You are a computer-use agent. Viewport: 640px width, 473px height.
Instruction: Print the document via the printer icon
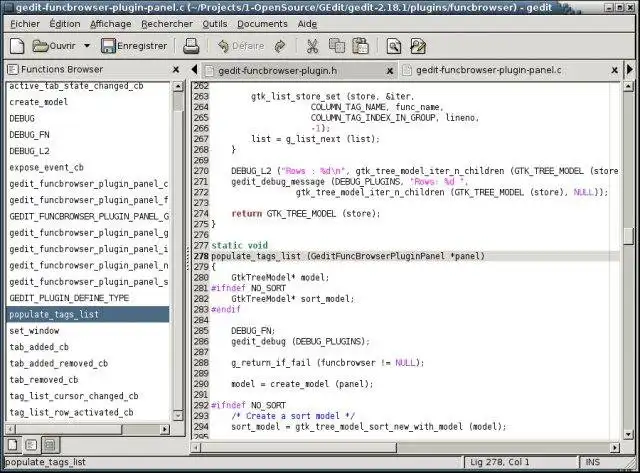191,46
